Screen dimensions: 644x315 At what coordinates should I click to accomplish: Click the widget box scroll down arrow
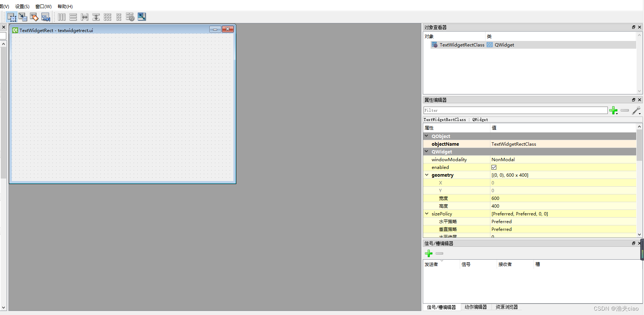pyautogui.click(x=4, y=307)
